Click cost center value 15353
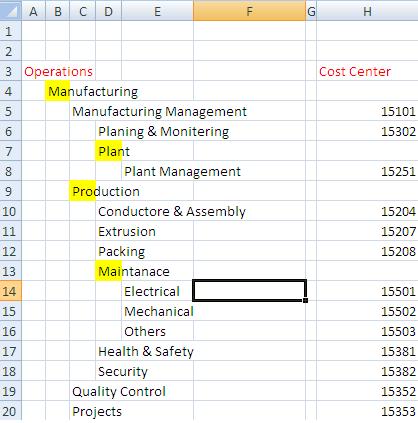The height and width of the screenshot is (423, 418). 398,411
